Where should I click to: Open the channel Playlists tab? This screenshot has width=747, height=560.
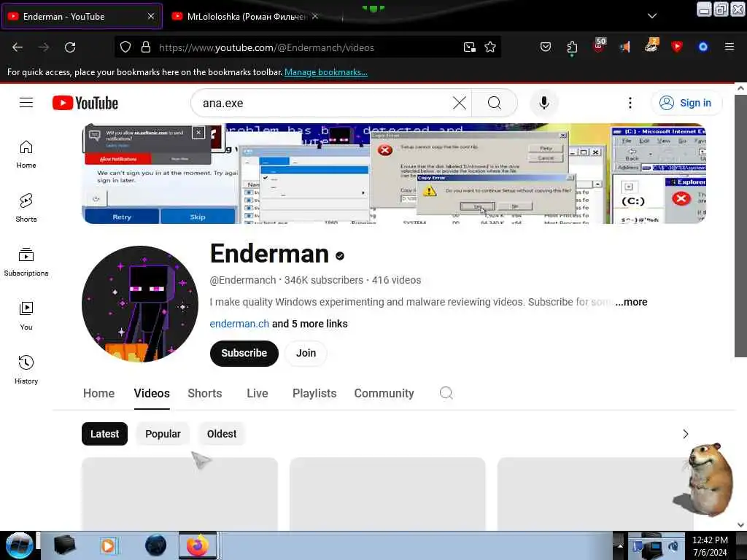[314, 393]
